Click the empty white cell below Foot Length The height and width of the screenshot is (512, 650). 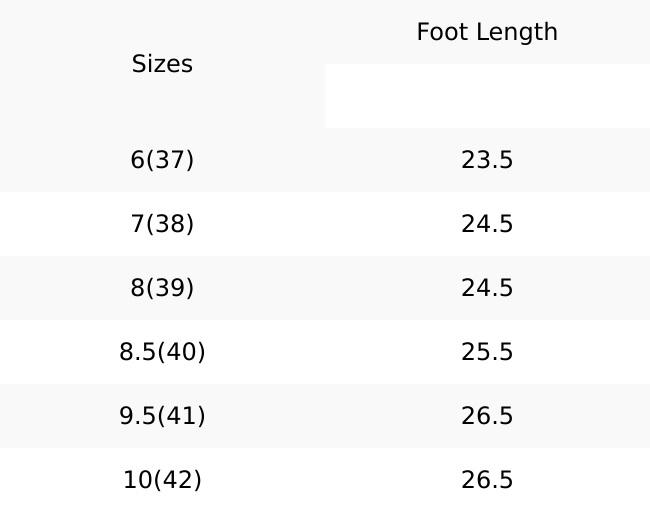[487, 96]
